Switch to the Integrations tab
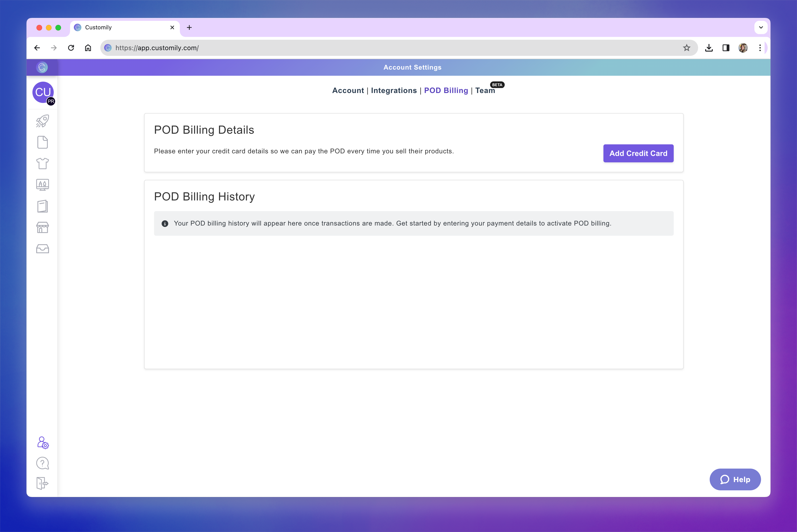The height and width of the screenshot is (532, 797). 394,91
